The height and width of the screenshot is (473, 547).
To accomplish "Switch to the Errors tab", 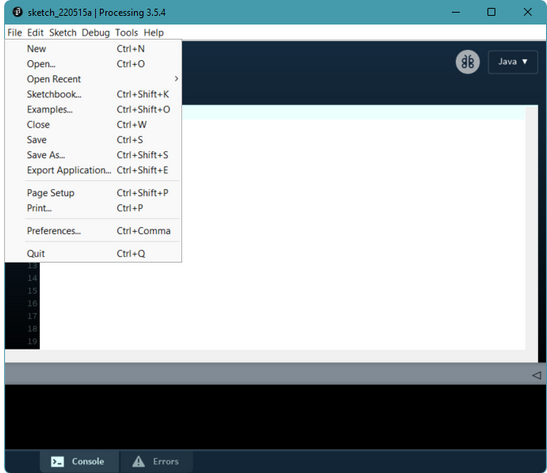I will coord(156,461).
